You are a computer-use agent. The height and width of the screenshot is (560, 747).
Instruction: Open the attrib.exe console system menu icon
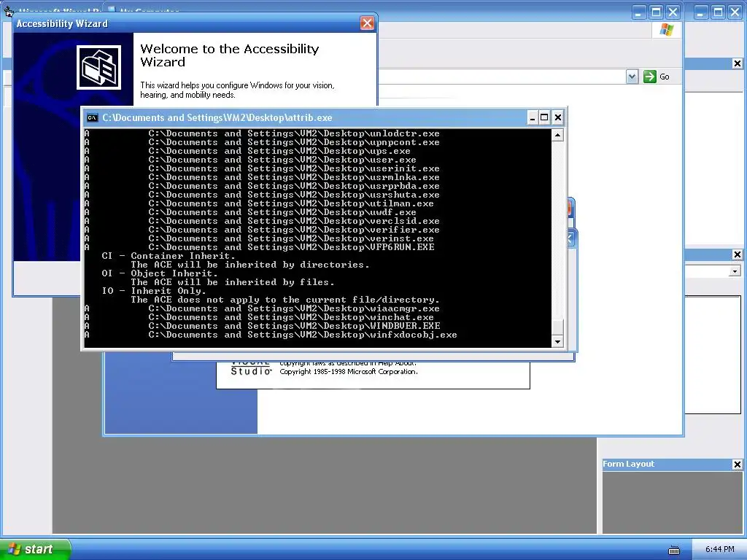click(93, 117)
